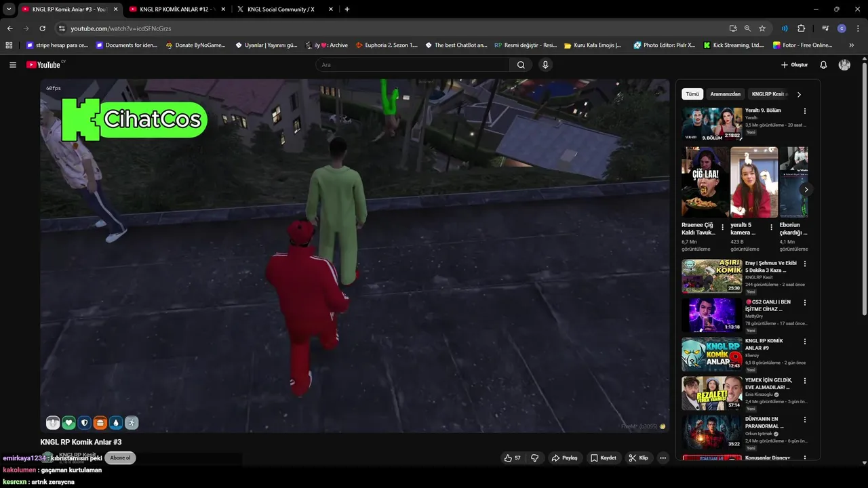Open options for YEMEK İÇİN GELDİK video
The height and width of the screenshot is (488, 868).
click(x=805, y=381)
